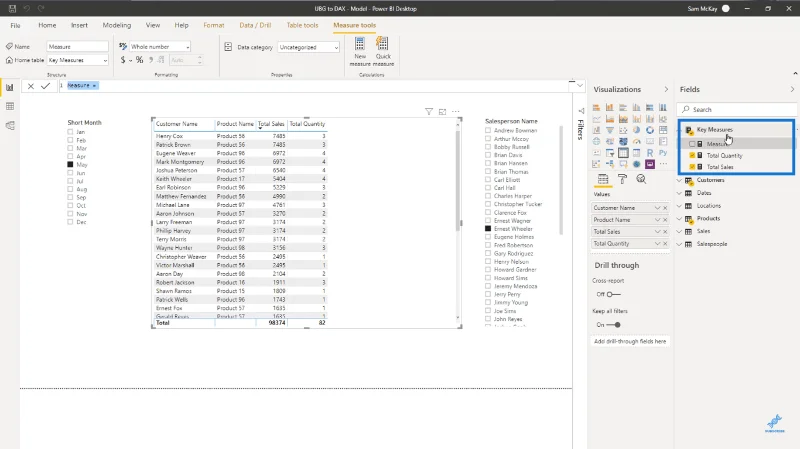800x449 pixels.
Task: Open the File menu
Action: (x=15, y=25)
